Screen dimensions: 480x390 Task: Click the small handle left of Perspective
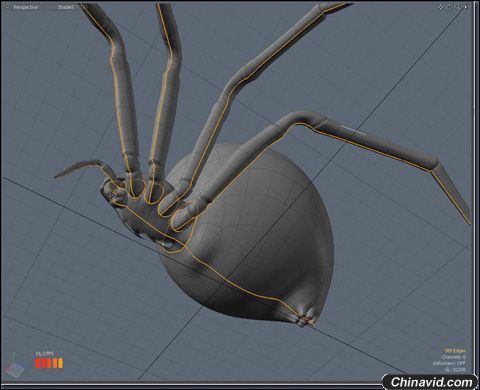(7, 7)
